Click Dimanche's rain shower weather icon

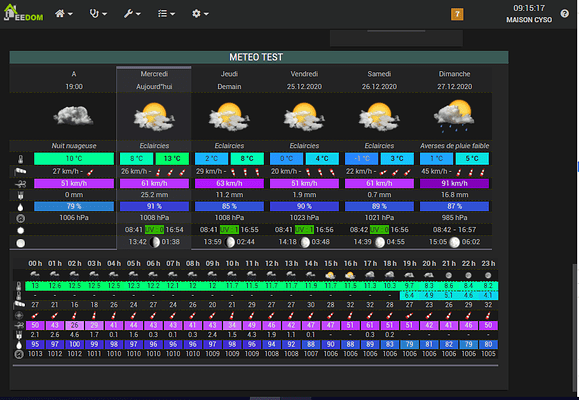[x=454, y=116]
